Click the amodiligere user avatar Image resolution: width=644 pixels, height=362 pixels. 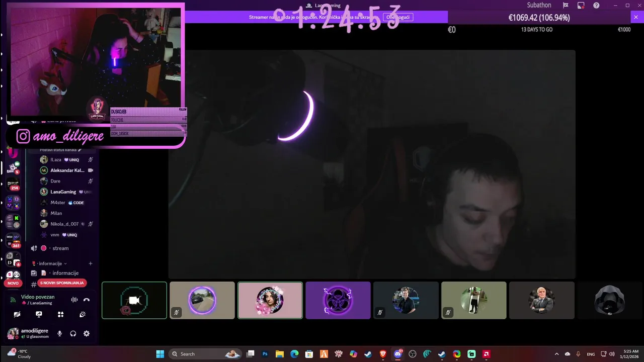(13, 333)
